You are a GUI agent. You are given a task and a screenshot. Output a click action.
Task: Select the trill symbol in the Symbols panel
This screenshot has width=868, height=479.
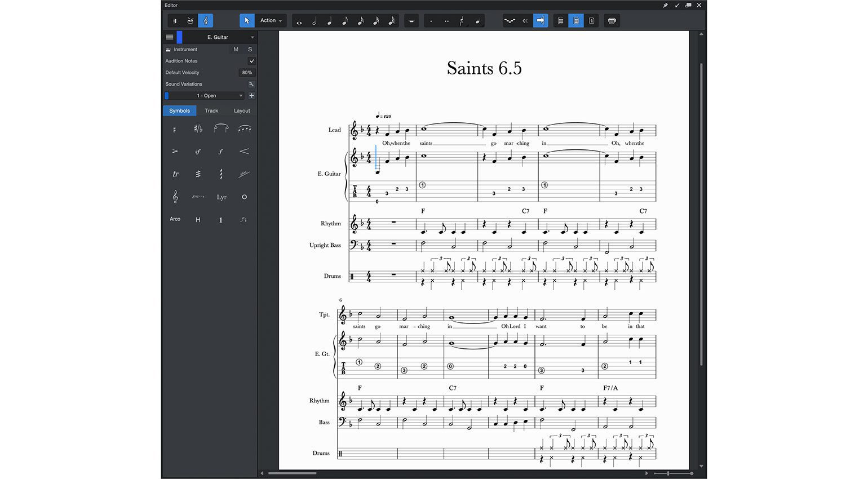tap(175, 174)
